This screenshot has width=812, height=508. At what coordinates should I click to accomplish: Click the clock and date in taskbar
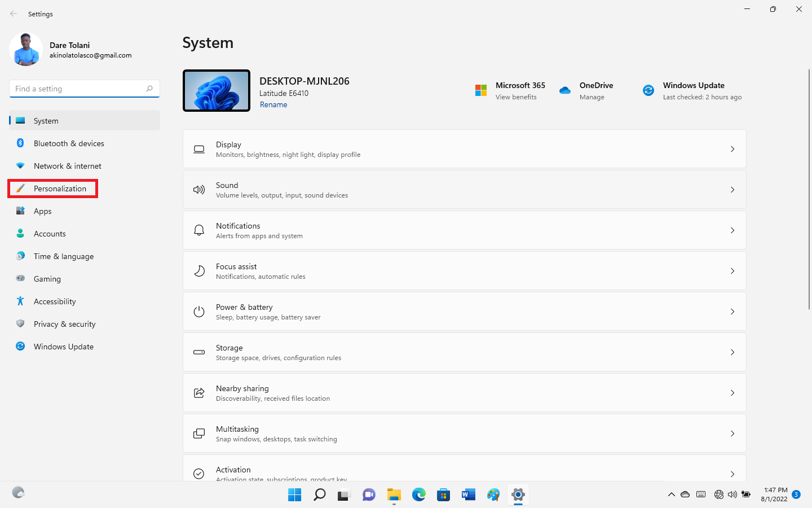pos(774,494)
